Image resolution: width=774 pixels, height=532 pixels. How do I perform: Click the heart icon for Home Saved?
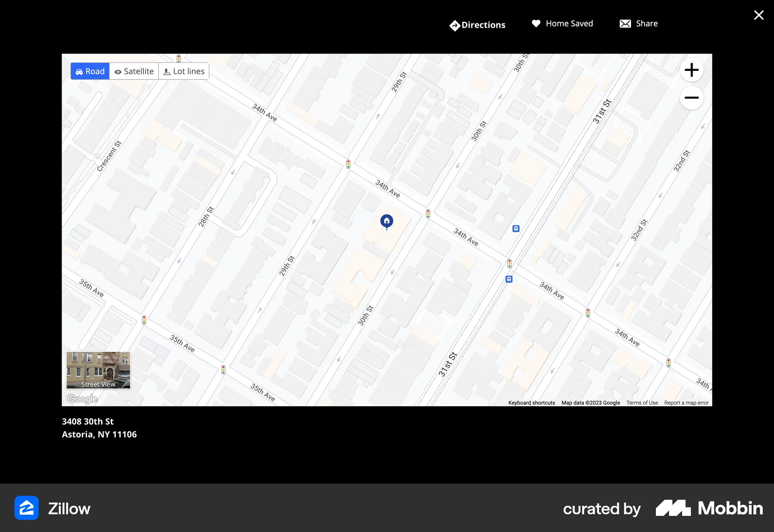click(536, 23)
